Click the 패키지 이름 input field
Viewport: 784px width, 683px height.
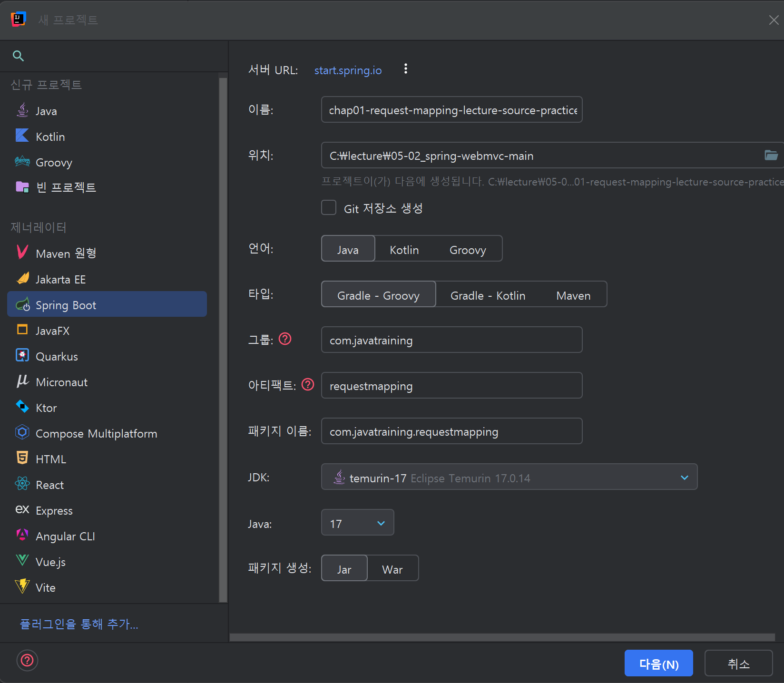[452, 431]
